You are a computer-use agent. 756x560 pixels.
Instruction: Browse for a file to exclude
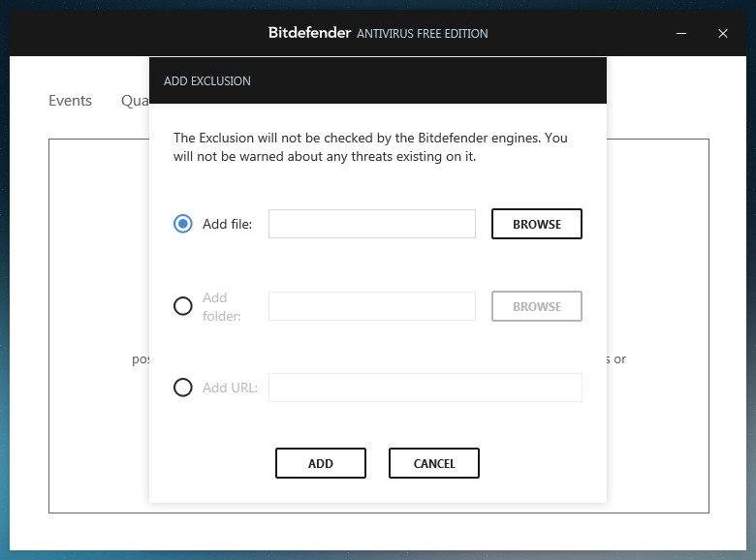[537, 224]
